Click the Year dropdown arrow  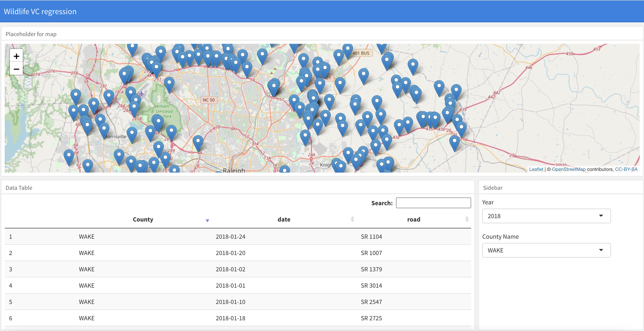point(601,216)
